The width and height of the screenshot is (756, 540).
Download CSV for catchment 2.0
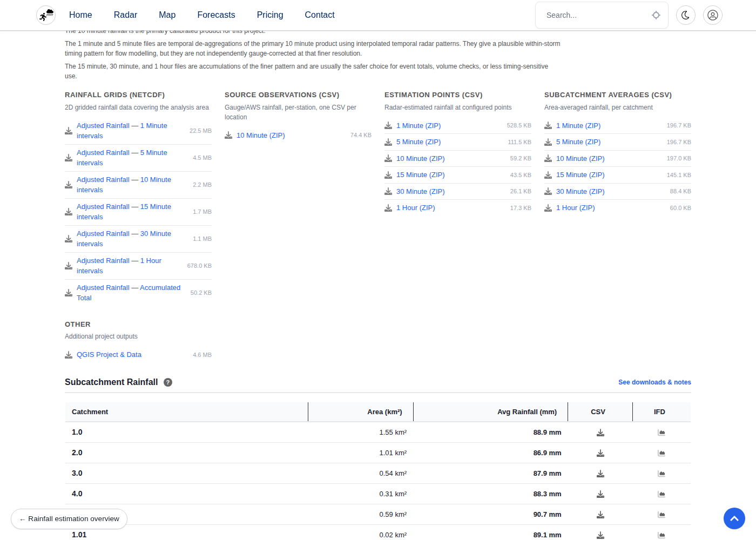(x=600, y=453)
